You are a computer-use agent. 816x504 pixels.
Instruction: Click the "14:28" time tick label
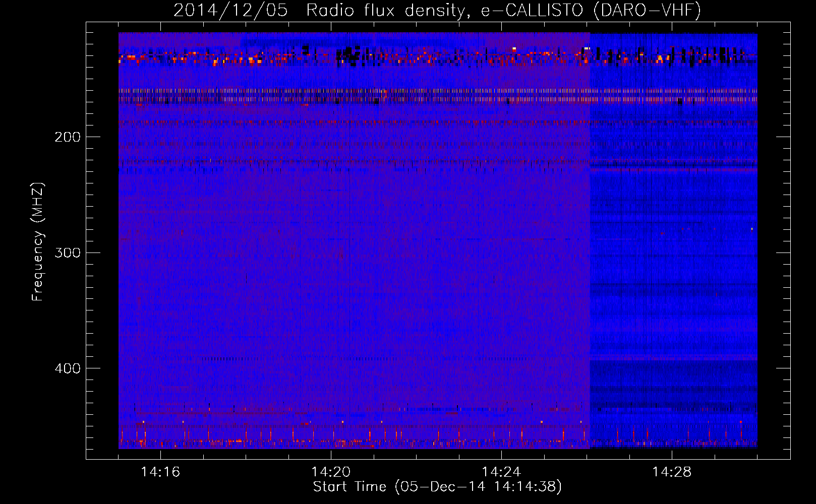[672, 472]
